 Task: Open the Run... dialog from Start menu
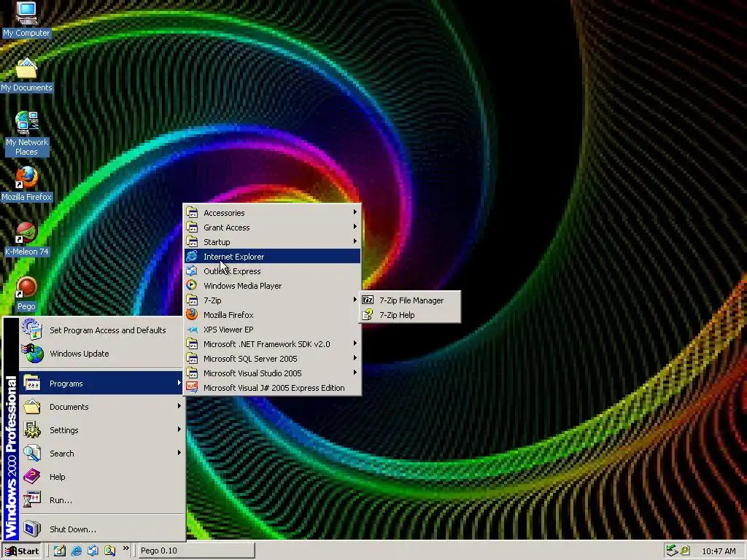pos(101,500)
